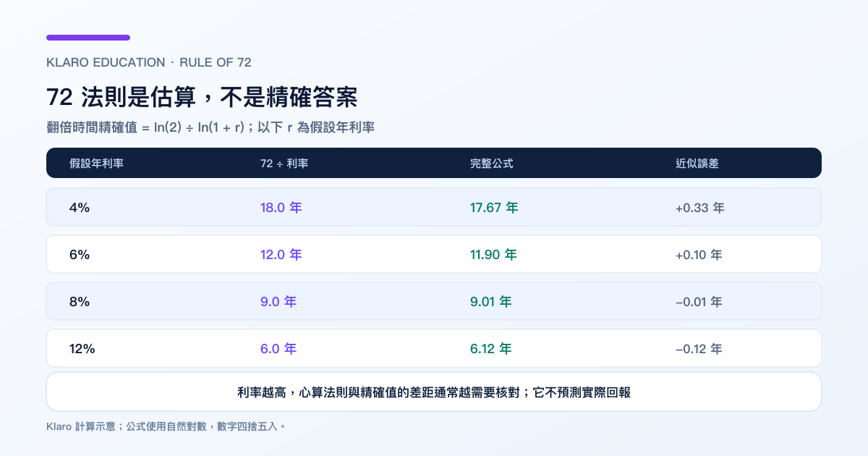
Task: Select the '18.0 年' estimate cell
Action: tap(281, 208)
